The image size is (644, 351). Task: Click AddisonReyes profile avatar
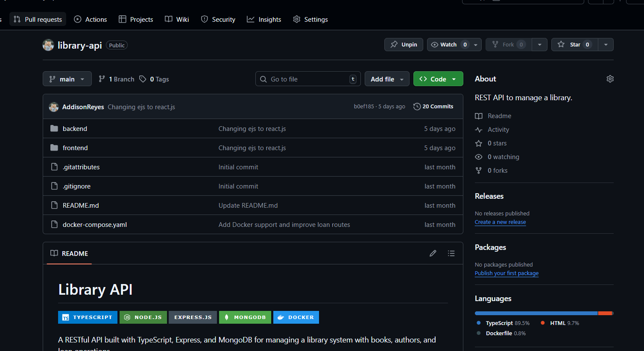[x=53, y=107]
